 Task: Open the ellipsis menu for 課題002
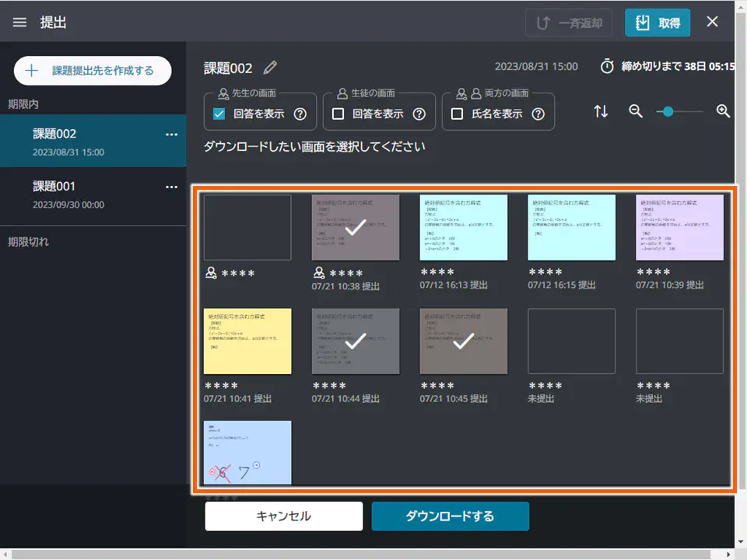pos(170,135)
